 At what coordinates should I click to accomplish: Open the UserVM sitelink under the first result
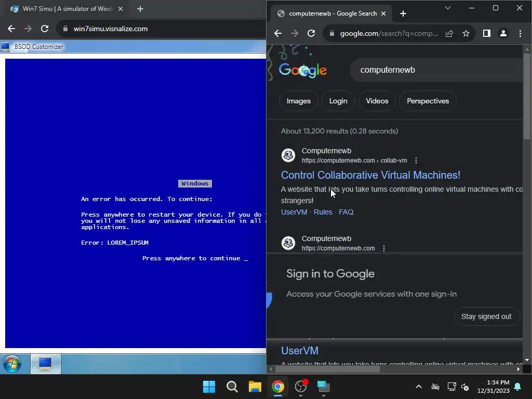click(294, 212)
